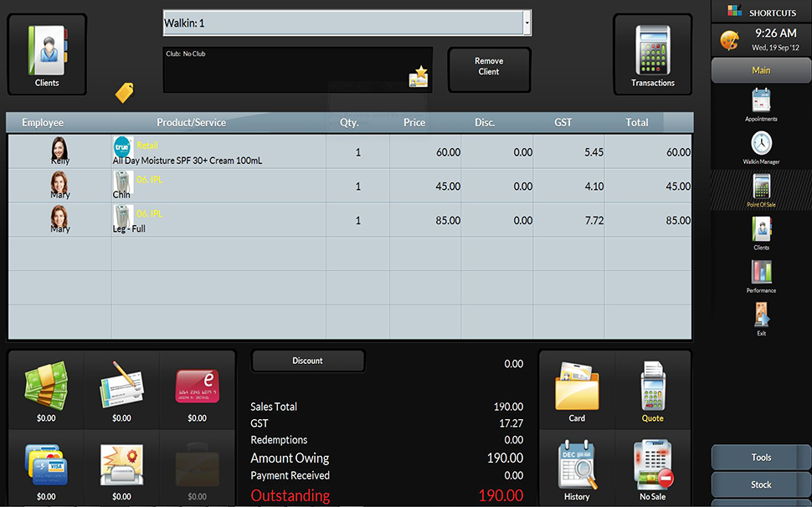This screenshot has height=507, width=812.
Task: Click the gold star membership card icon
Action: click(x=419, y=76)
